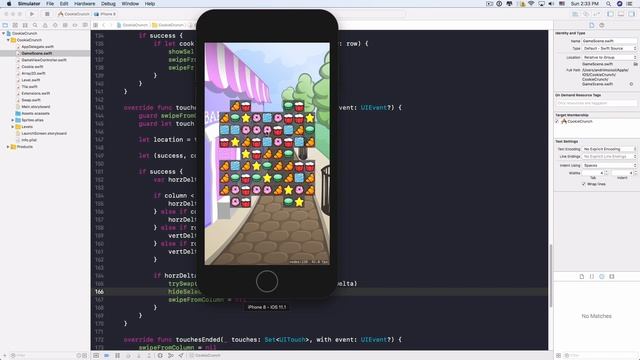Open the Breakpoint navigator icon

[x=75, y=25]
